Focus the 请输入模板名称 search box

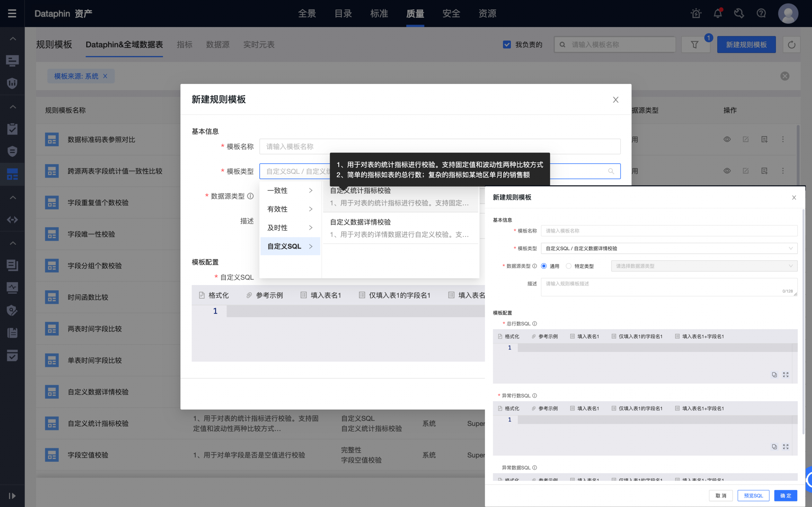[615, 45]
